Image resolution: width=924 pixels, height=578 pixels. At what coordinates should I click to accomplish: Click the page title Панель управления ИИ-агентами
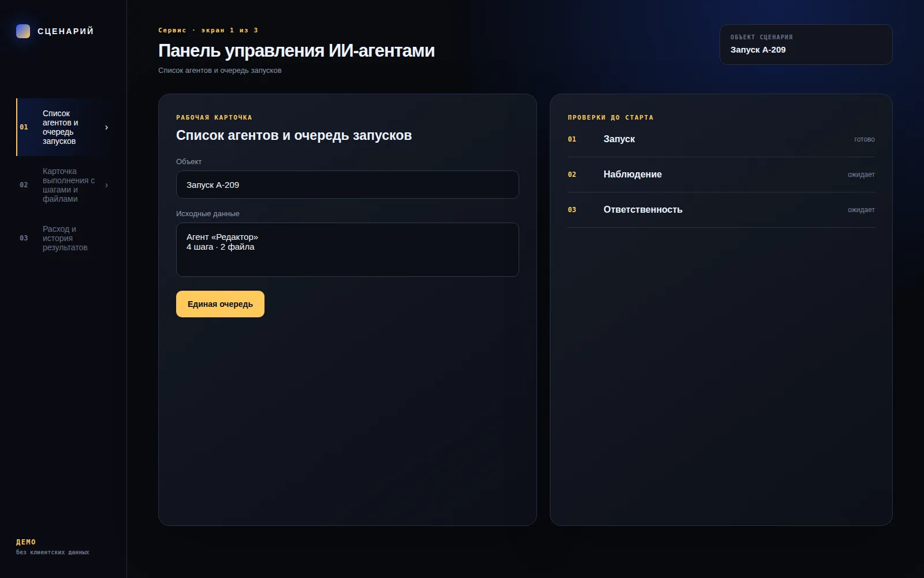point(296,51)
